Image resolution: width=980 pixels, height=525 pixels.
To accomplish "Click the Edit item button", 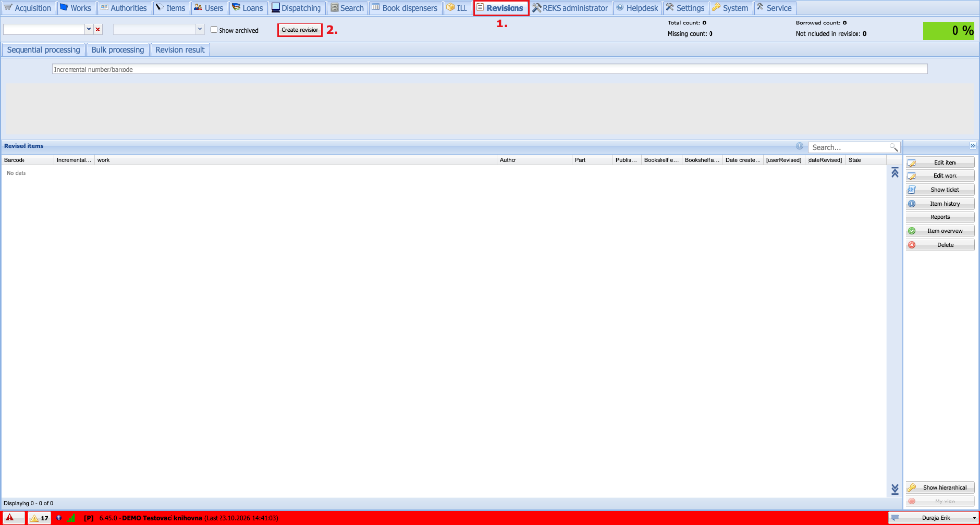I will pyautogui.click(x=940, y=163).
